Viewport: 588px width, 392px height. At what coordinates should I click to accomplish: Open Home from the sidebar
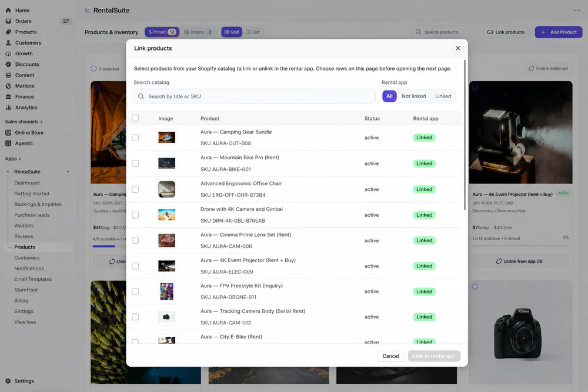tap(22, 11)
